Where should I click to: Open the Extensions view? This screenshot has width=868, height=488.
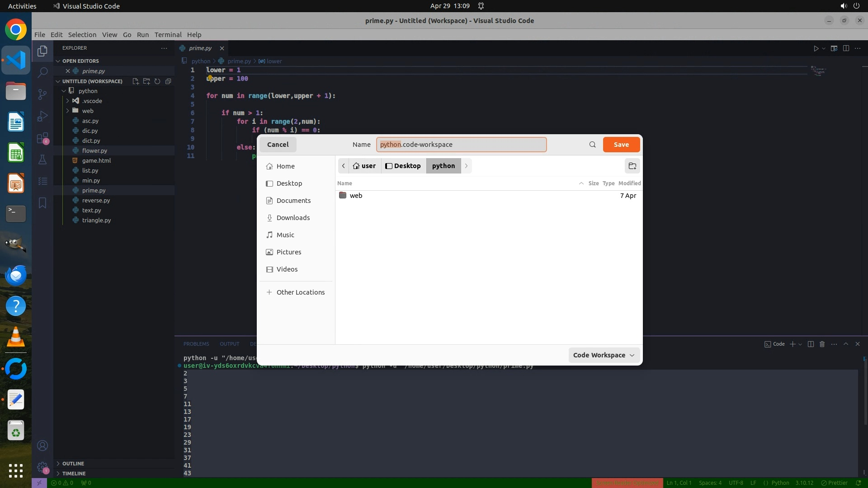pyautogui.click(x=42, y=138)
